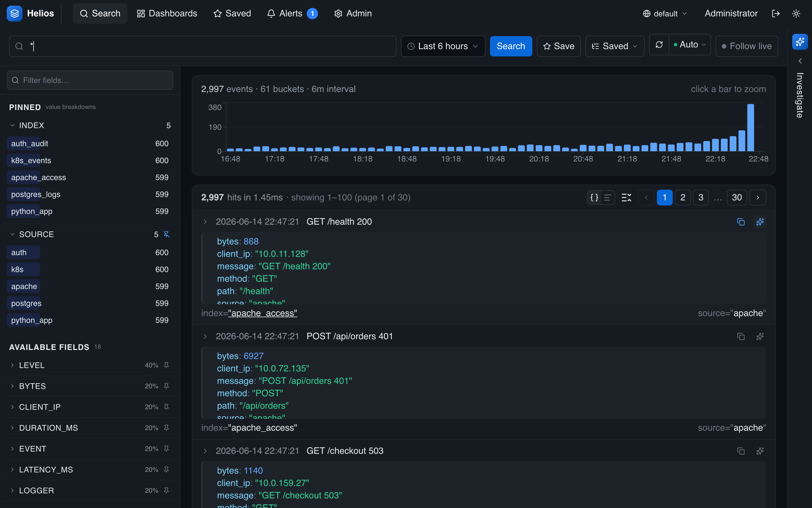
Task: Collapse all event rows icon
Action: pyautogui.click(x=626, y=198)
